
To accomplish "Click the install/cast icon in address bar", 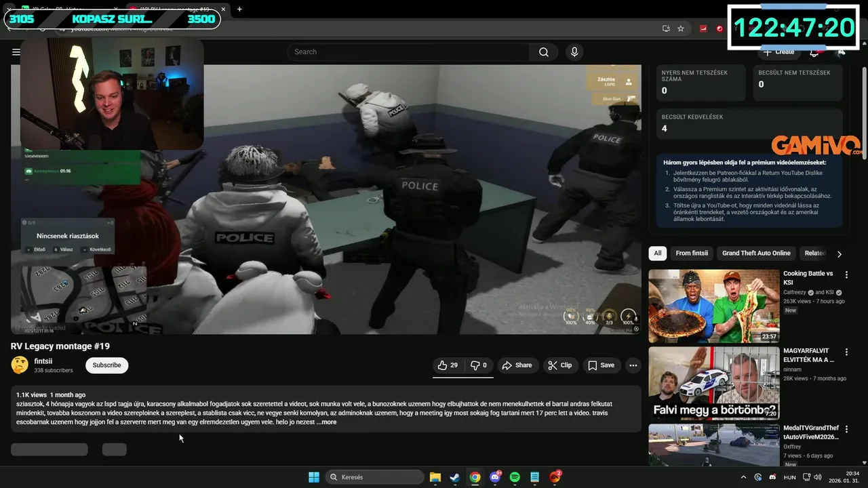I will pyautogui.click(x=666, y=28).
